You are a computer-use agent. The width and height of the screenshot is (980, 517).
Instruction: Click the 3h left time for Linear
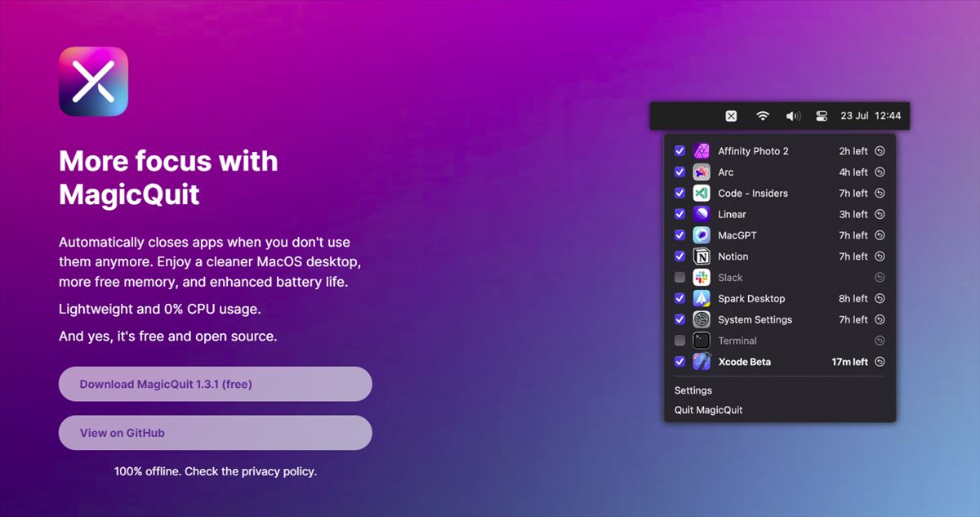click(x=853, y=214)
